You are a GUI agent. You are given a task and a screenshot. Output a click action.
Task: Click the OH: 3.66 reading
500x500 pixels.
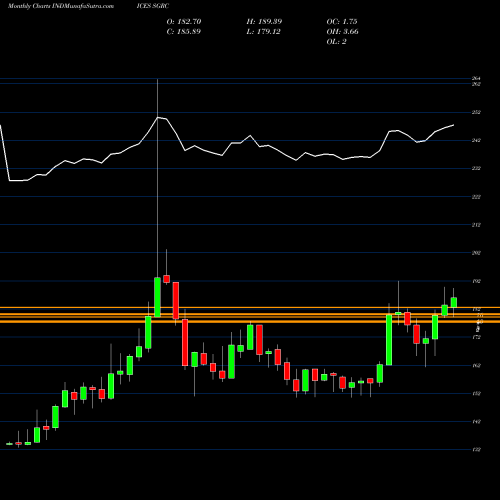[x=342, y=32]
